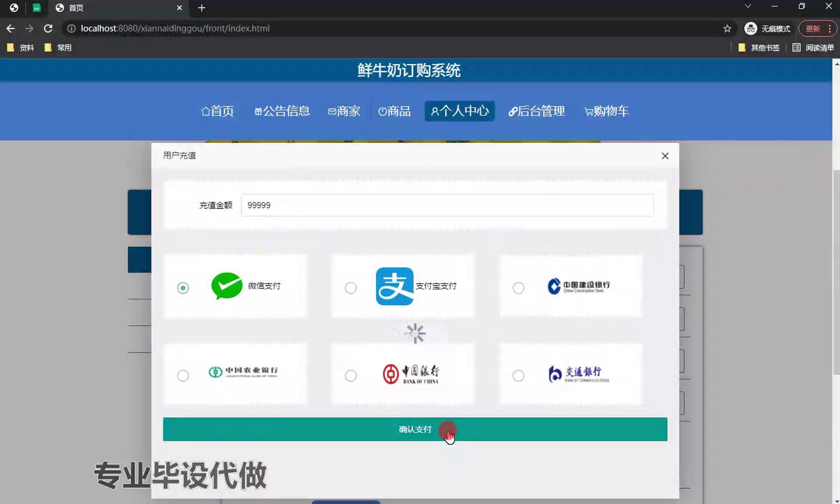Expand the tab search chevron
The image size is (840, 504).
(747, 6)
